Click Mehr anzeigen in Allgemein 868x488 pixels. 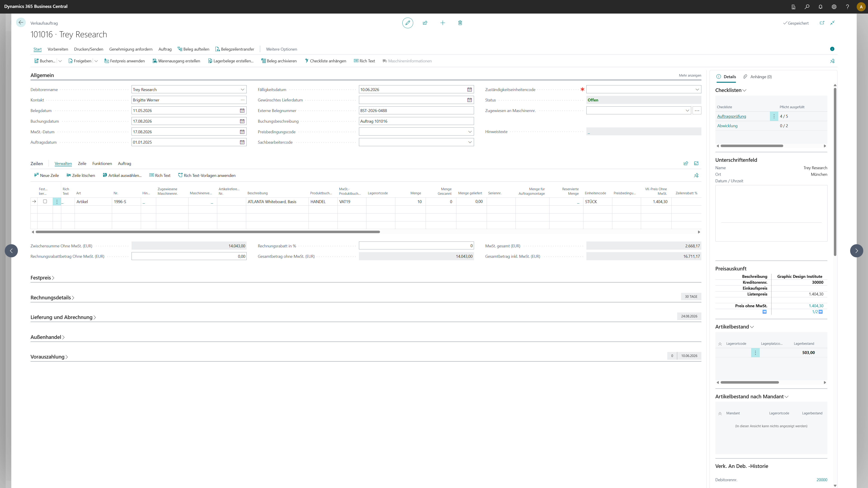click(x=690, y=75)
